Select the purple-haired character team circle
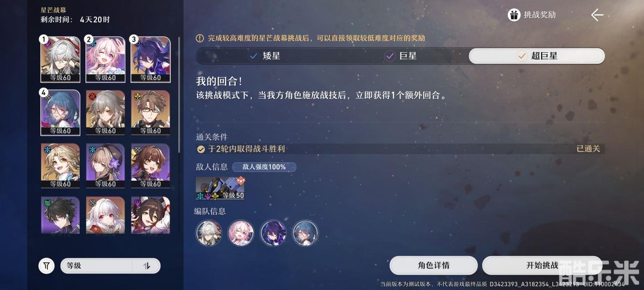This screenshot has width=644, height=290. 273,233
